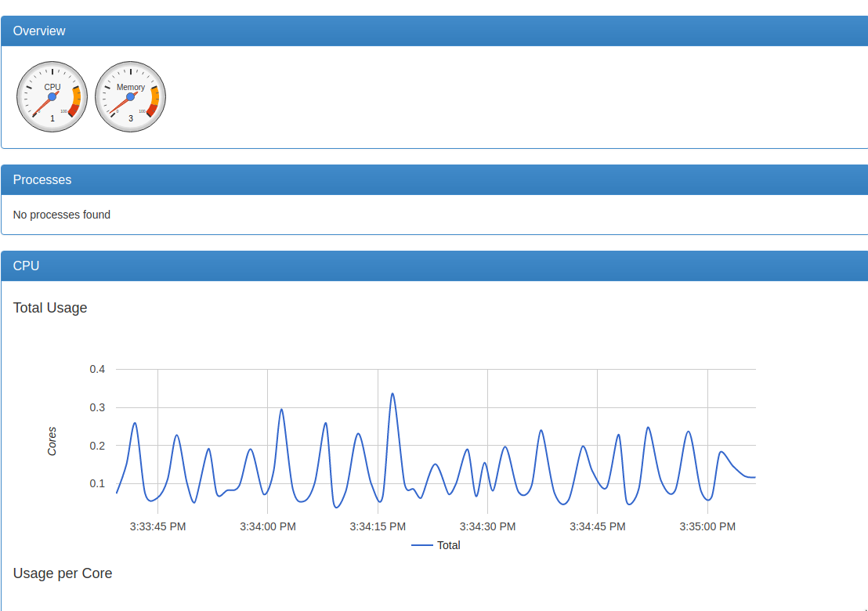The height and width of the screenshot is (611, 868).
Task: Select the 'Usage per Core' section heading
Action: point(63,573)
